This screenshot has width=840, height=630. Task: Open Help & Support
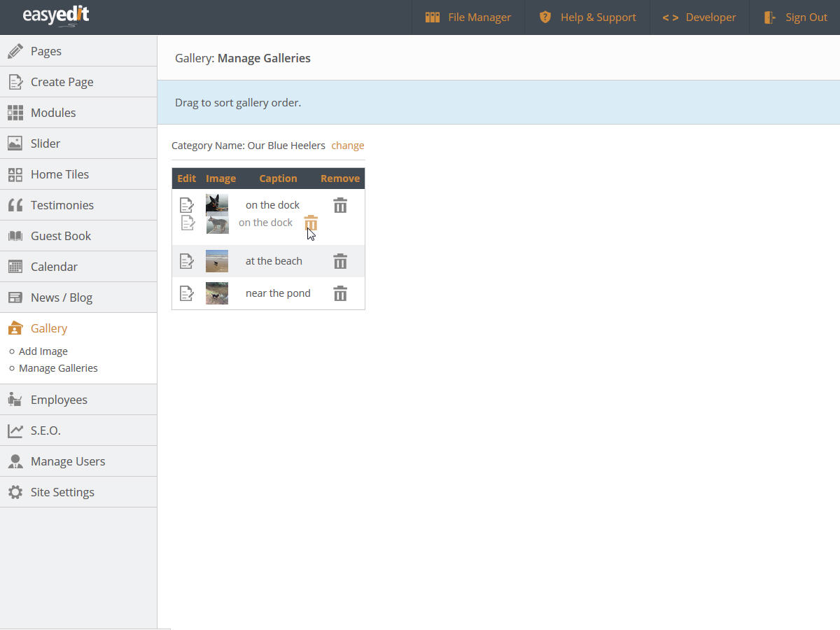[587, 17]
